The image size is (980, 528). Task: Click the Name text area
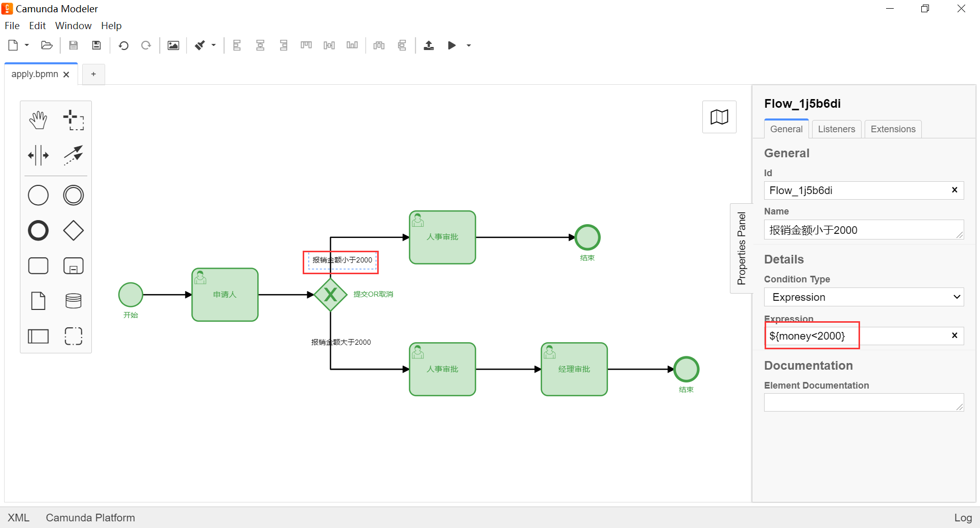(864, 230)
